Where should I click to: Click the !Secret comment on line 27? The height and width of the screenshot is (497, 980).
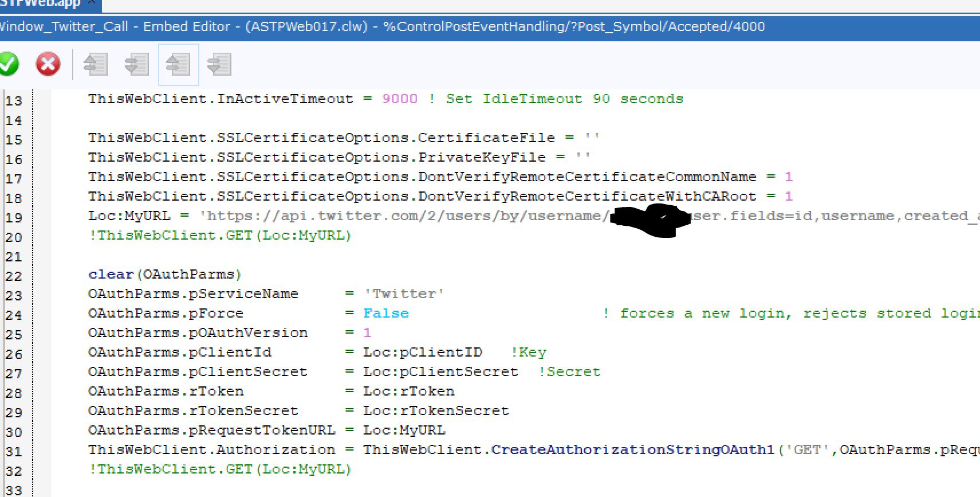click(x=569, y=371)
